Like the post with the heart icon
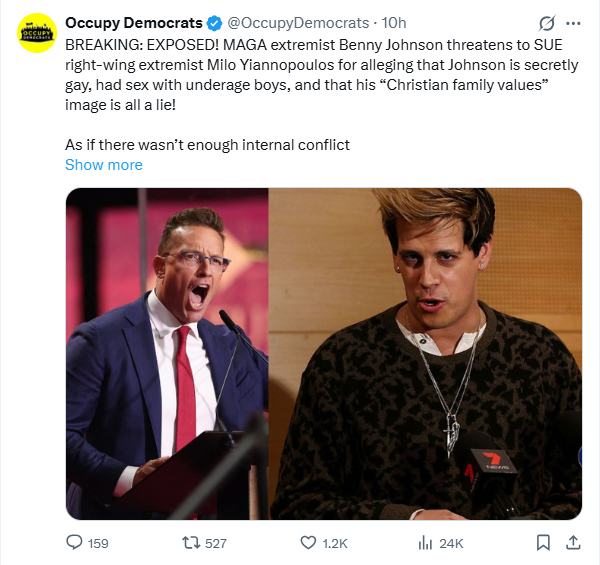This screenshot has width=600, height=565. pyautogui.click(x=309, y=543)
